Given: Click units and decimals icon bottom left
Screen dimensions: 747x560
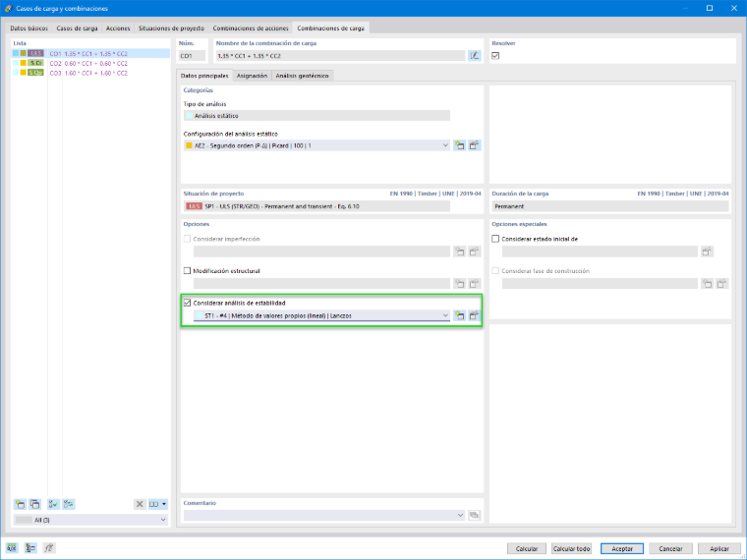Looking at the screenshot, I should pyautogui.click(x=12, y=548).
